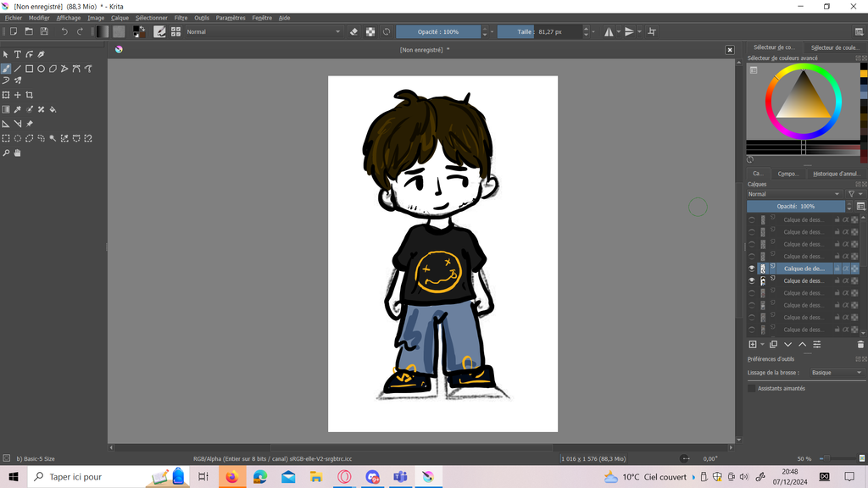
Task: Hide the selected layer via eye icon
Action: pyautogui.click(x=751, y=269)
